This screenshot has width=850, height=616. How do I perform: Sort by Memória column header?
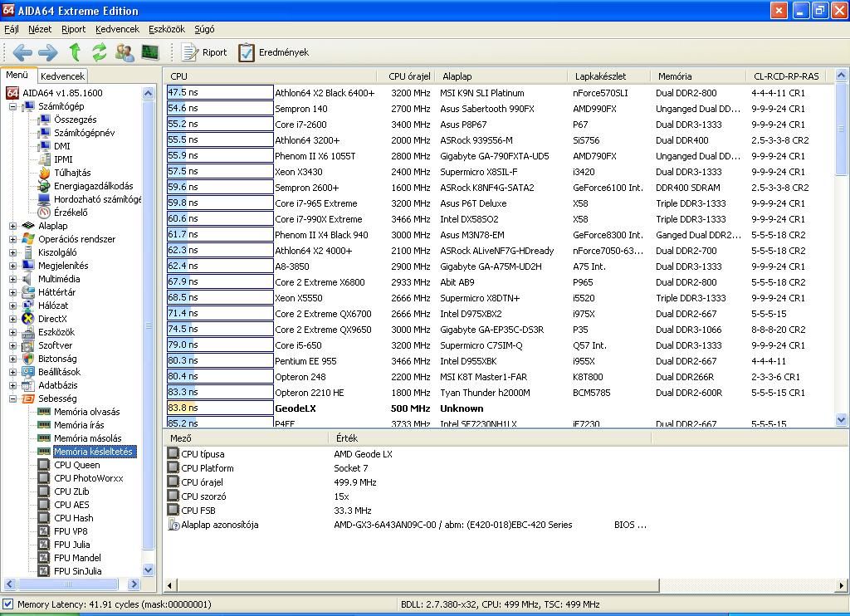click(x=697, y=76)
